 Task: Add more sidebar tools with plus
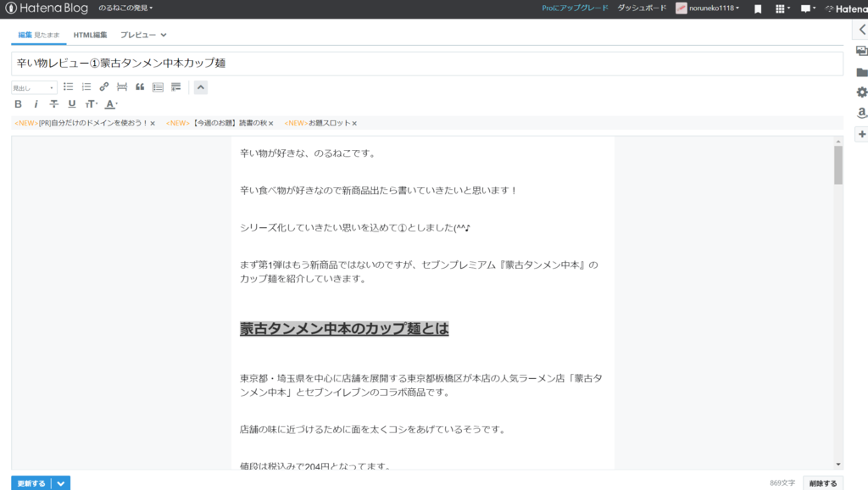[x=861, y=135]
